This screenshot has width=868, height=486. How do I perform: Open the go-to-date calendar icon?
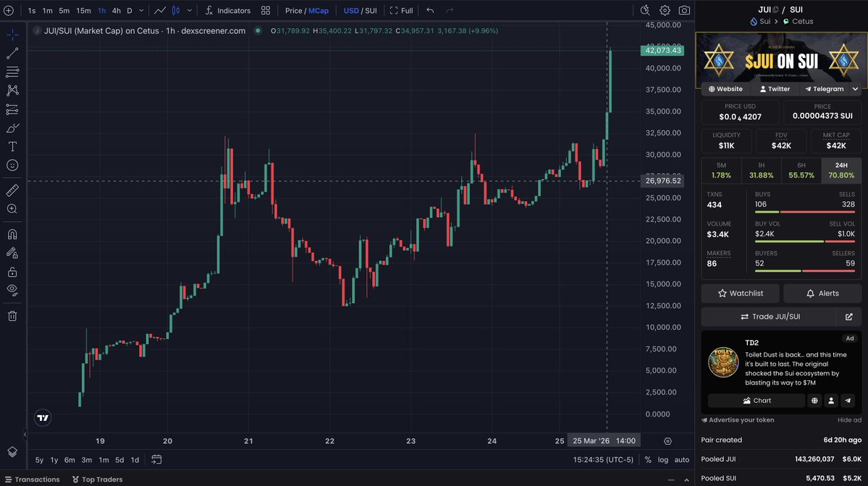156,459
